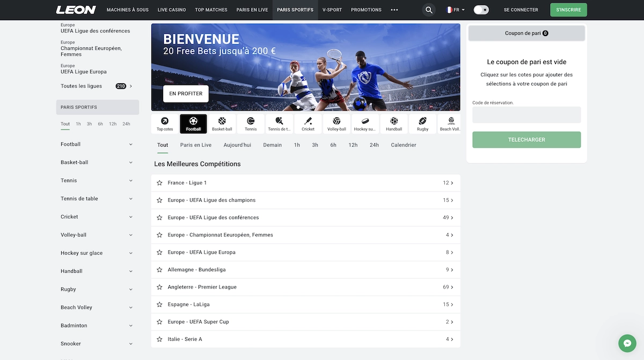Select the Tennis sport icon
644x360 pixels.
click(250, 123)
